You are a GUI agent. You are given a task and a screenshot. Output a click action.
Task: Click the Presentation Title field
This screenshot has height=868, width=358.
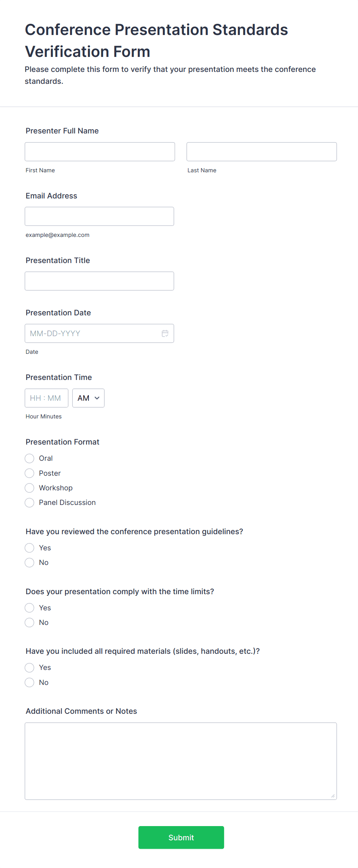tap(99, 281)
